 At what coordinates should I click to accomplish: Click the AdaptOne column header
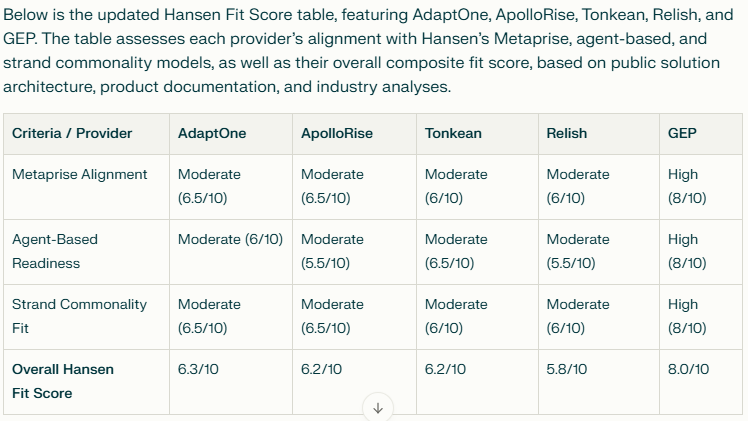click(x=212, y=133)
